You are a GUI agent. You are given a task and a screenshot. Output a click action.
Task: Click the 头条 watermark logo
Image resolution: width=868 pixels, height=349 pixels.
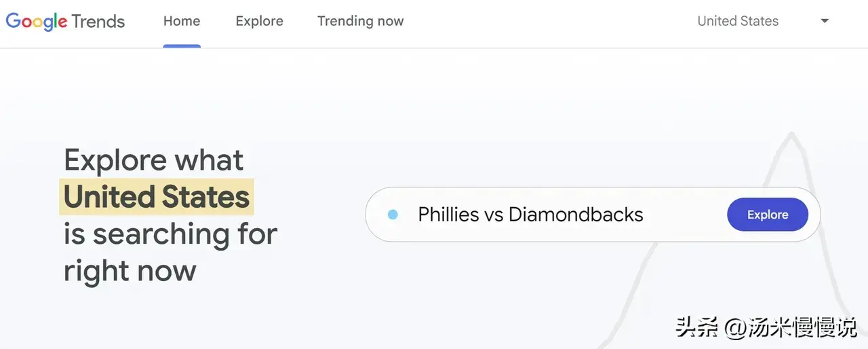(698, 328)
